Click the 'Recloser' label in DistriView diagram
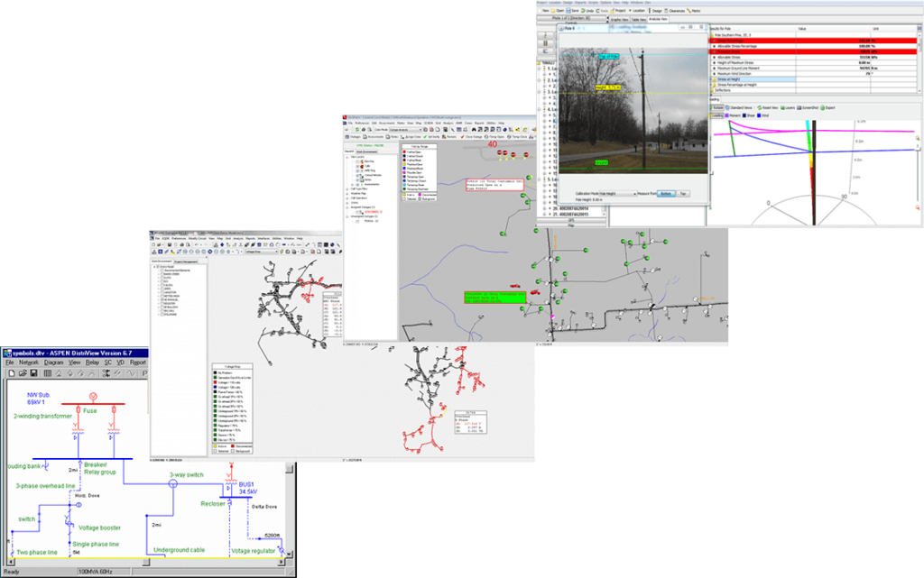Image resolution: width=924 pixels, height=578 pixels. pos(213,504)
